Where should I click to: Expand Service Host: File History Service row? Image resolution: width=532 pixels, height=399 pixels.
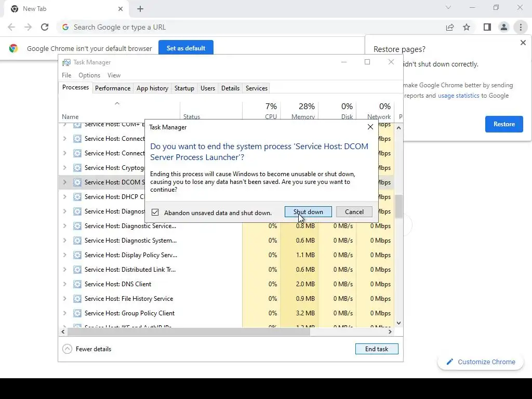point(65,299)
